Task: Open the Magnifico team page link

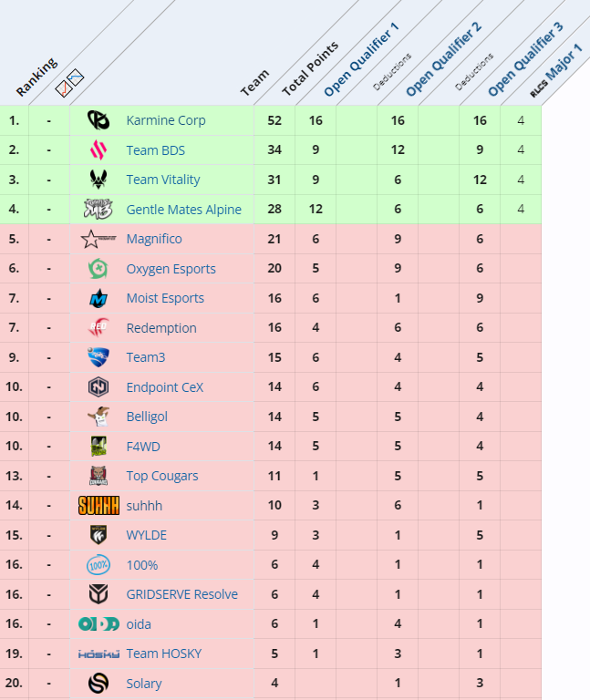Action: (154, 239)
